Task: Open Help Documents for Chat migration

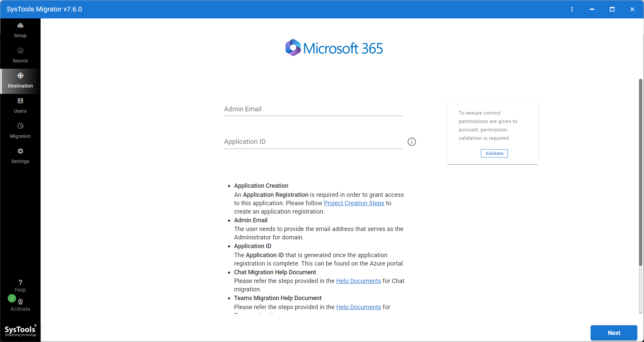Action: coord(358,281)
